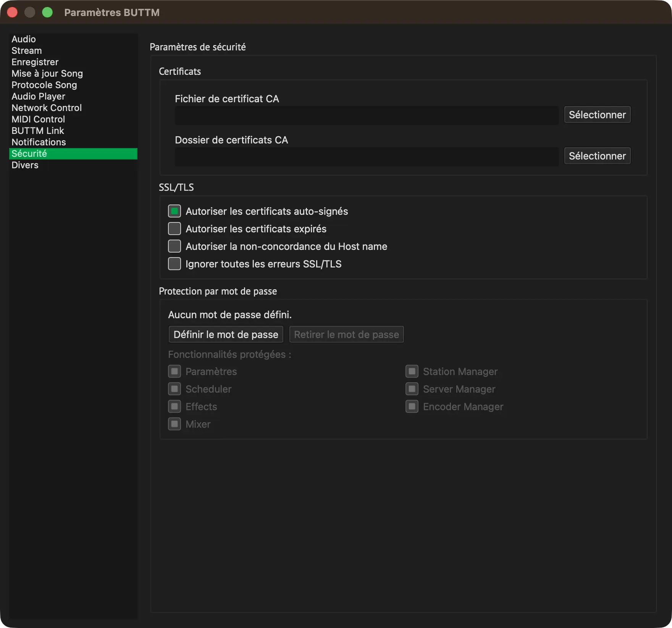Click the Fichier de certificat CA field
Image resolution: width=672 pixels, height=628 pixels.
point(367,115)
